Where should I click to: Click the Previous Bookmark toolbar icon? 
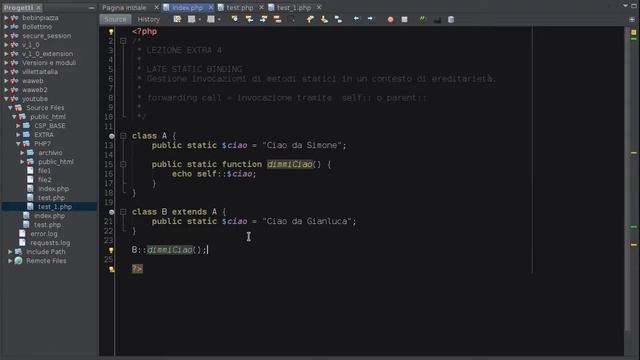tap(310, 19)
